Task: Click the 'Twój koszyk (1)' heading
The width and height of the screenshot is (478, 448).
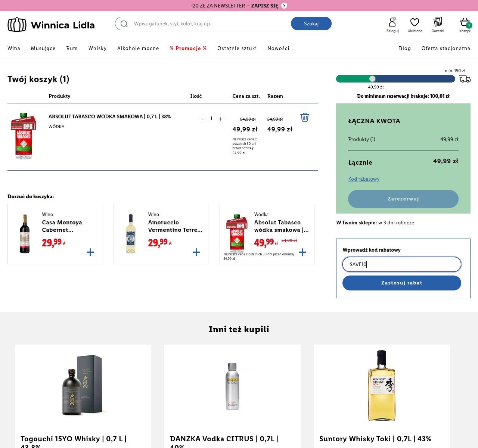Action: tap(38, 79)
